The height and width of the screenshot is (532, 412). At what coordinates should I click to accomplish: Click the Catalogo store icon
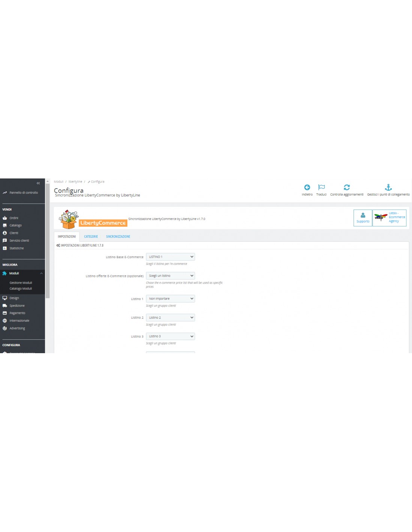(x=4, y=226)
